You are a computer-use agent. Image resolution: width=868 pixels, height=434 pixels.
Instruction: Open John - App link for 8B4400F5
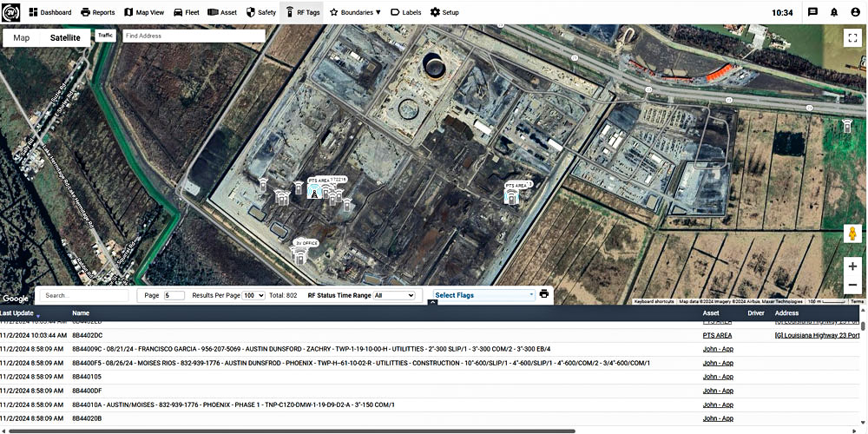(718, 363)
